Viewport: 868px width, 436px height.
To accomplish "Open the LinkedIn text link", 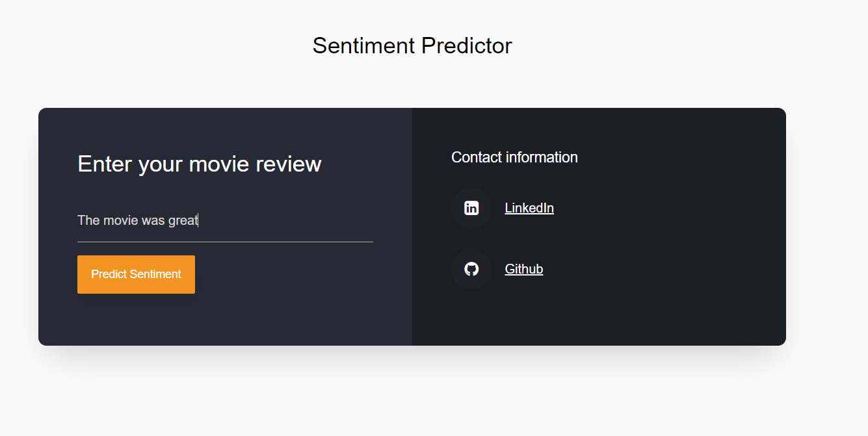I will click(529, 208).
